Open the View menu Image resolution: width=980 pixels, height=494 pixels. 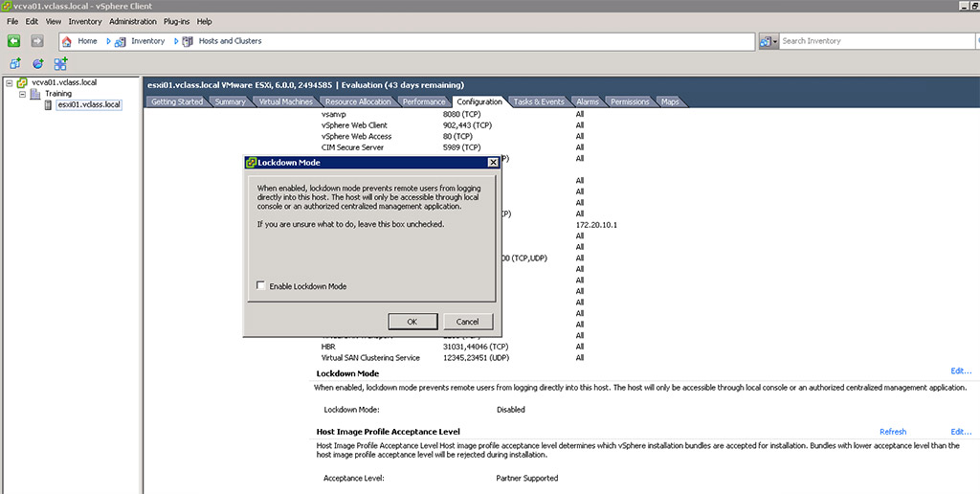pyautogui.click(x=54, y=21)
